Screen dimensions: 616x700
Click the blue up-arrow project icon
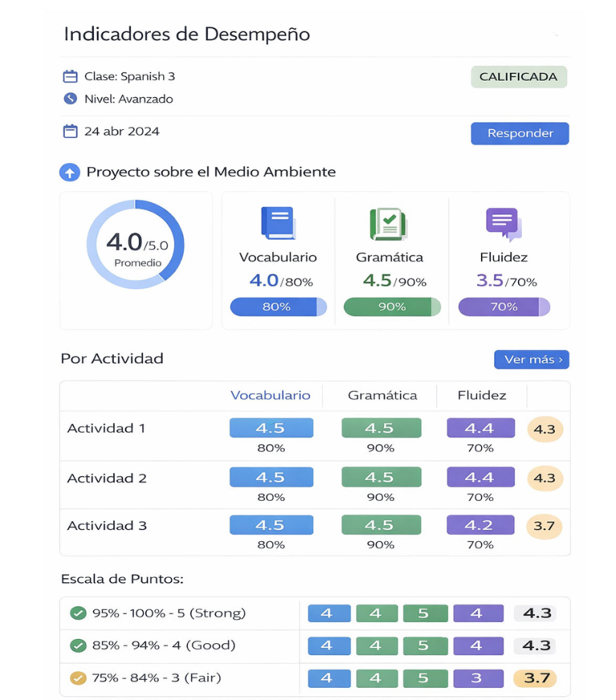(70, 172)
